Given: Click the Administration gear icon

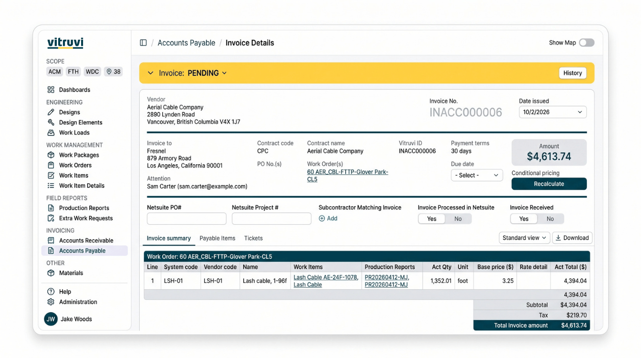Looking at the screenshot, I should [51, 302].
